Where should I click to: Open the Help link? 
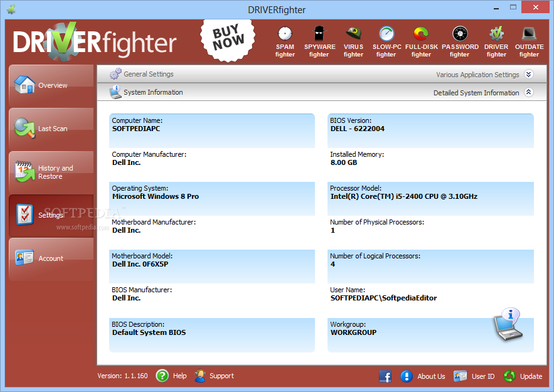tap(180, 376)
